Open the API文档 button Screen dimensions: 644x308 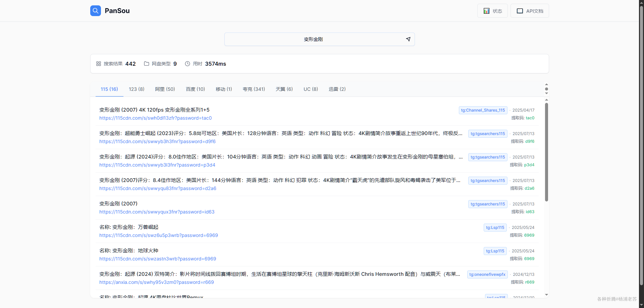530,11
